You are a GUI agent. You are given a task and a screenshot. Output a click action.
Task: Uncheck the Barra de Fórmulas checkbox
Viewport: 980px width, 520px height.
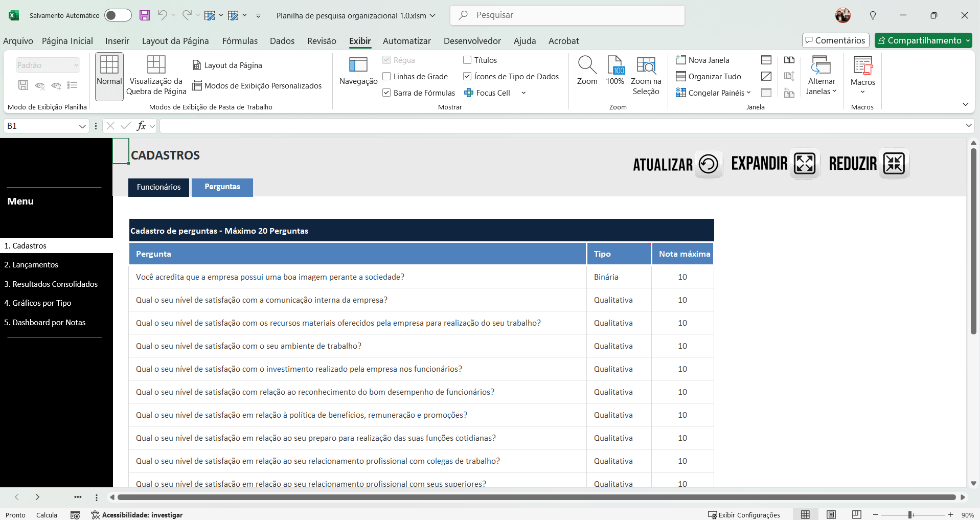(x=387, y=93)
